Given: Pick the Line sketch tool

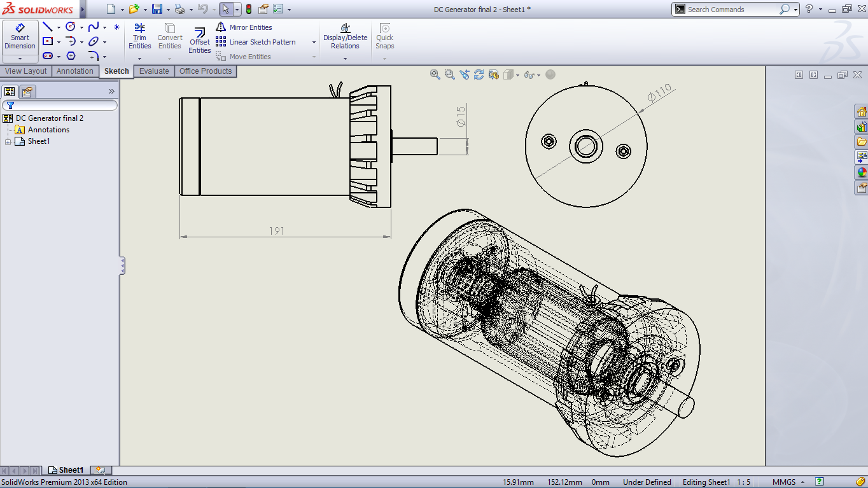Looking at the screenshot, I should (x=48, y=27).
